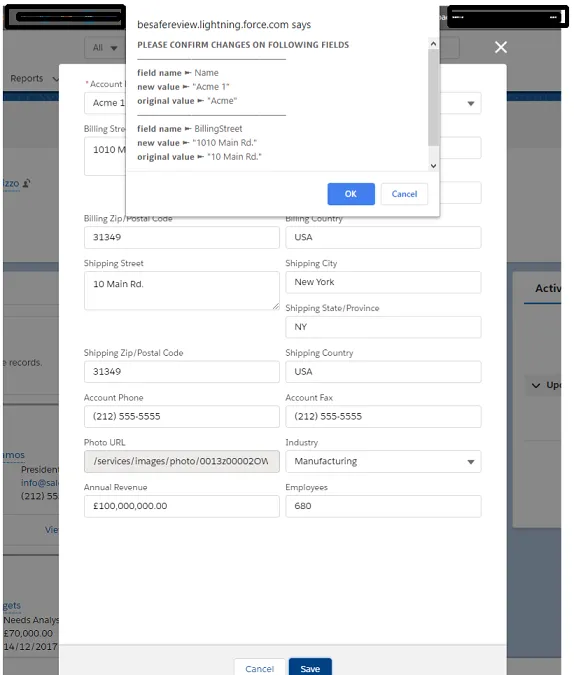Click the Shipping State/Province field

pos(383,327)
